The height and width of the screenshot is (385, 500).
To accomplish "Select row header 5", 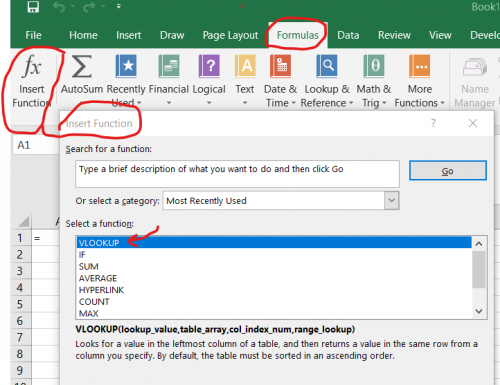I will tap(21, 304).
